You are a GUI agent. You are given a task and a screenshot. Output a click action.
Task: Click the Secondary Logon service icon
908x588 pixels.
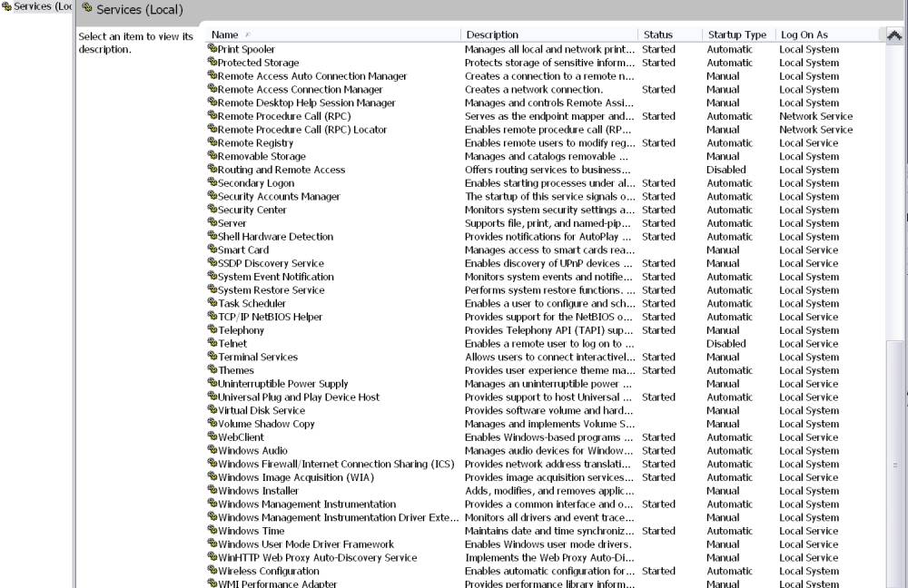[212, 182]
